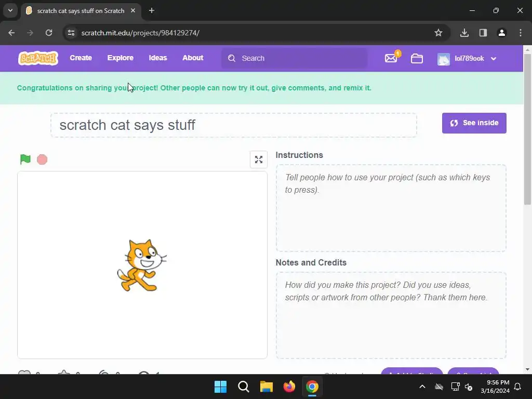Go back to previous page

click(11, 33)
